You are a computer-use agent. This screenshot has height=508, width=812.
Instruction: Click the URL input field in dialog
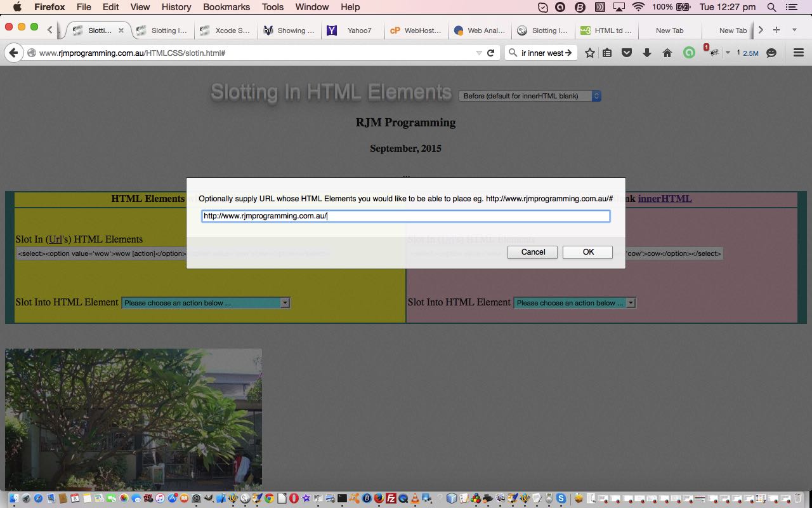[x=406, y=216]
